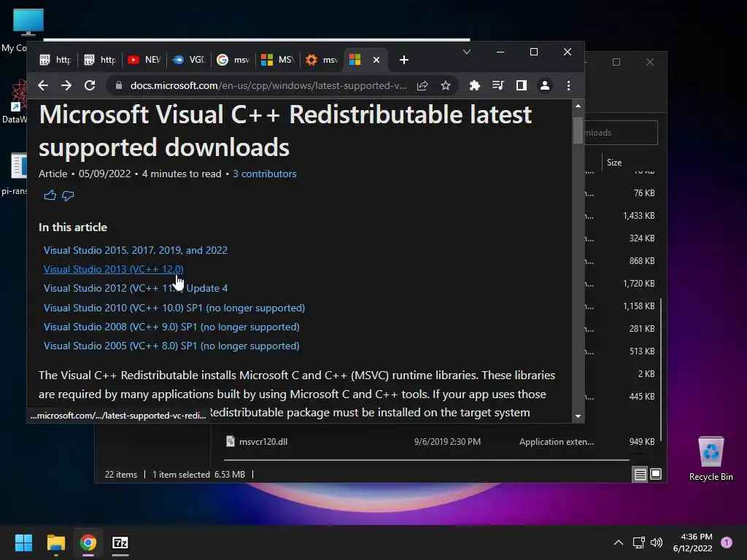This screenshot has height=560, width=747.
Task: Open the notification badge in the tray
Action: pos(727,542)
